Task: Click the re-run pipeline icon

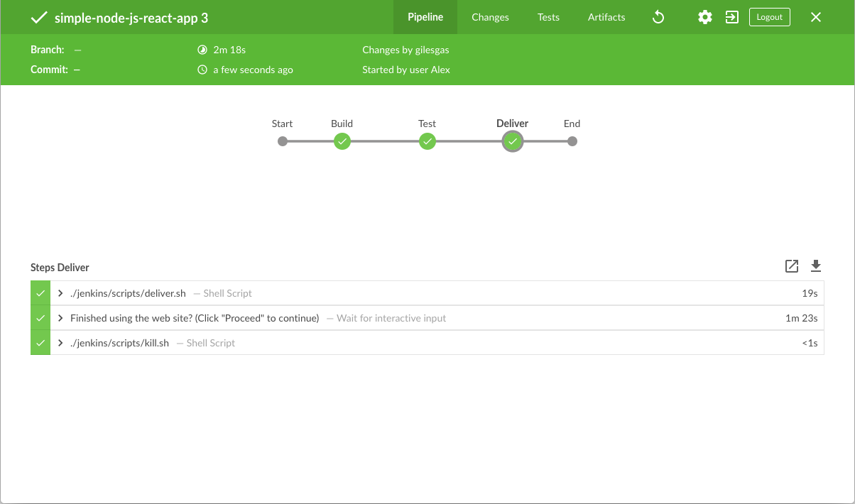Action: click(658, 17)
